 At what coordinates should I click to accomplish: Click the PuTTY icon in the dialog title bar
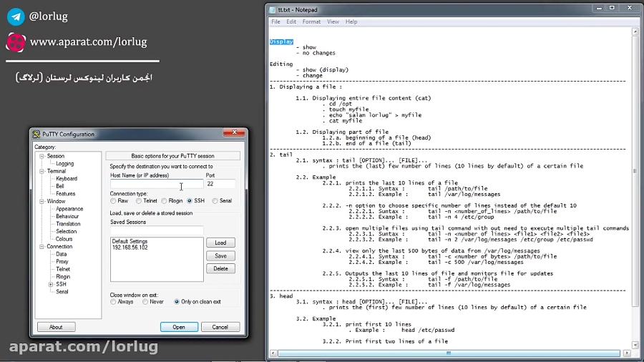pos(36,134)
